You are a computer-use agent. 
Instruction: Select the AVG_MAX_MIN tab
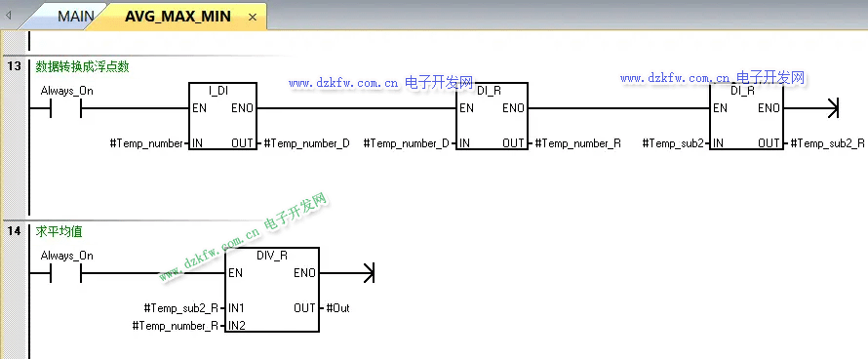pyautogui.click(x=178, y=16)
